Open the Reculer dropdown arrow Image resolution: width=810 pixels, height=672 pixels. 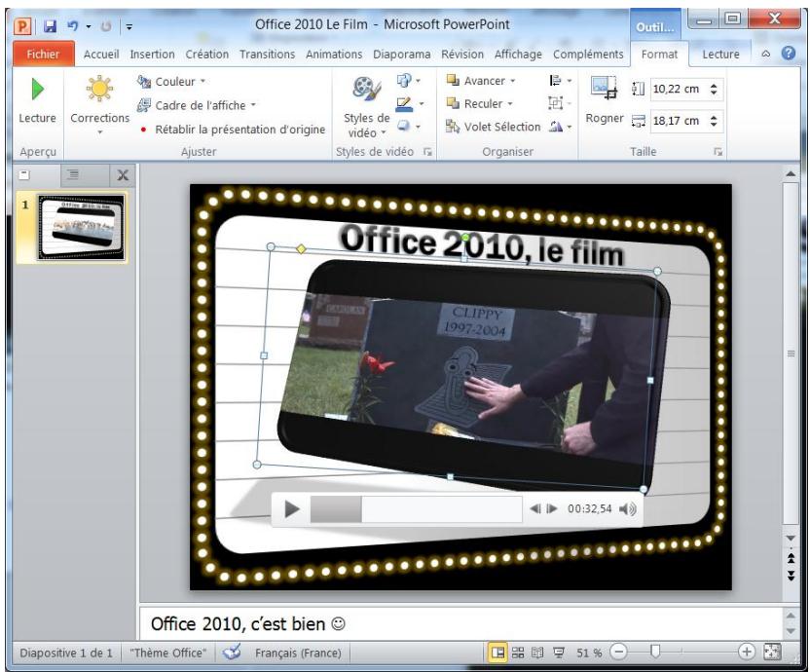[x=510, y=104]
